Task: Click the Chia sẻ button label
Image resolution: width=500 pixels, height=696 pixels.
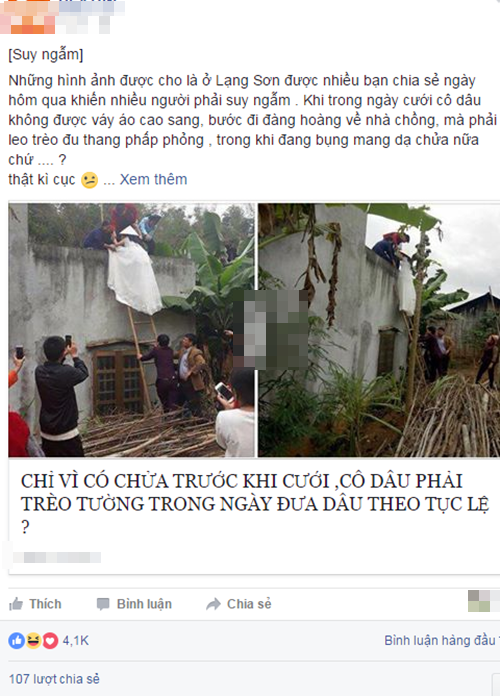Action: coord(249,604)
